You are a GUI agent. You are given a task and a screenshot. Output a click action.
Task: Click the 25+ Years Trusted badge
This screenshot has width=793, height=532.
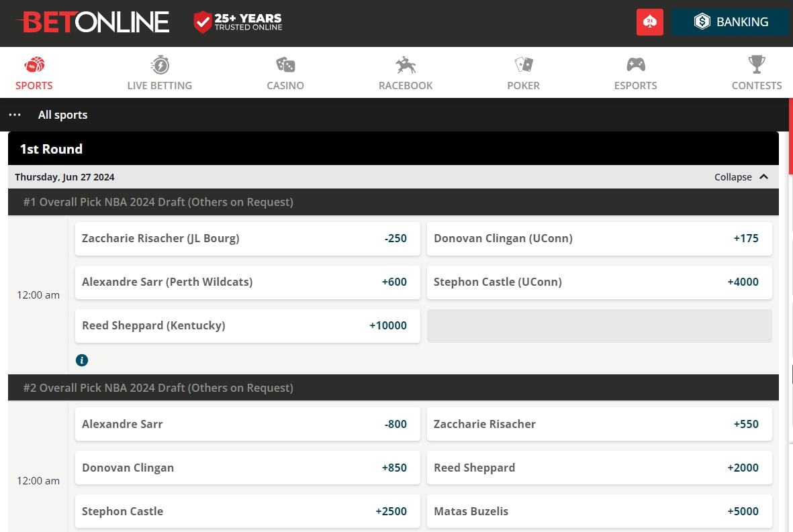(x=238, y=21)
